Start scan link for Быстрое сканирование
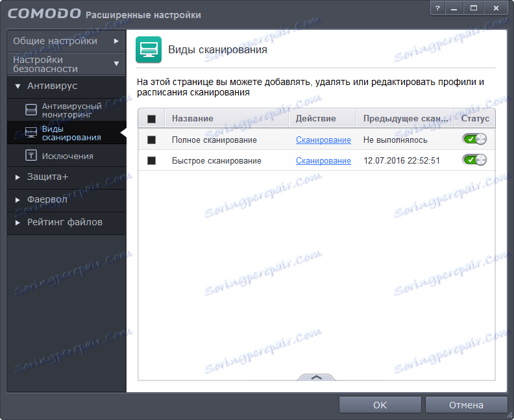The image size is (514, 420). pyautogui.click(x=323, y=160)
